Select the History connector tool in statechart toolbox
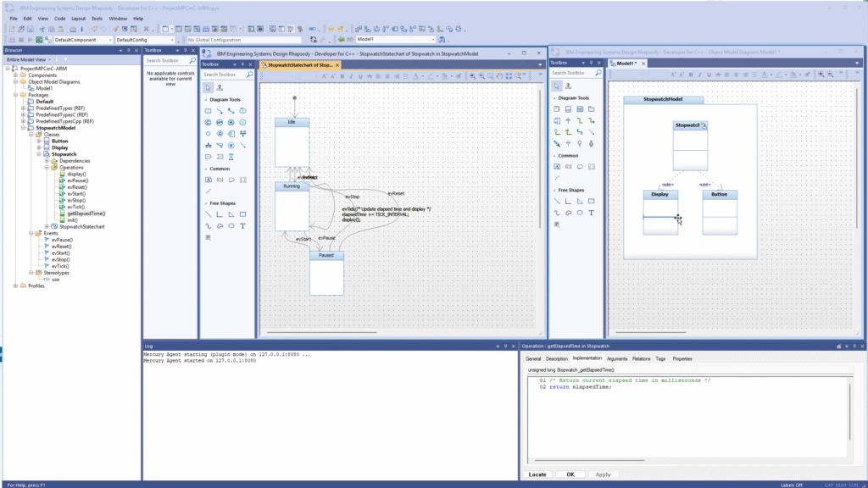868x488 pixels. (231, 122)
